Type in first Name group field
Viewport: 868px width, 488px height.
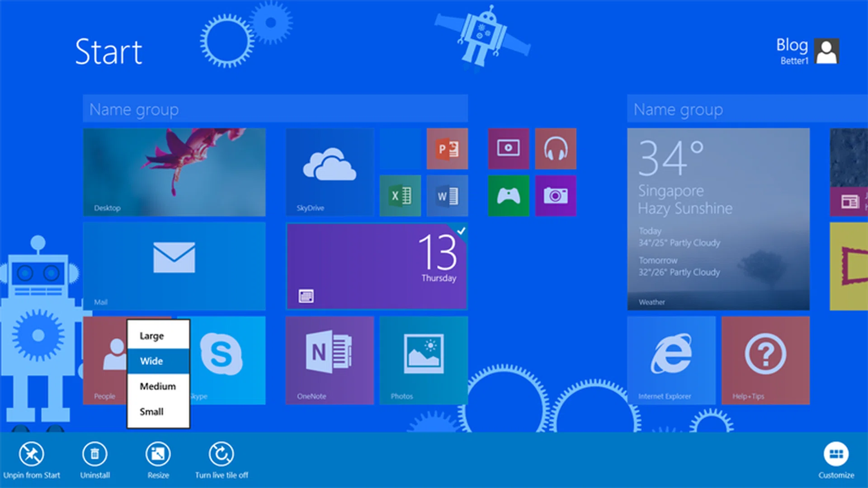tap(275, 109)
